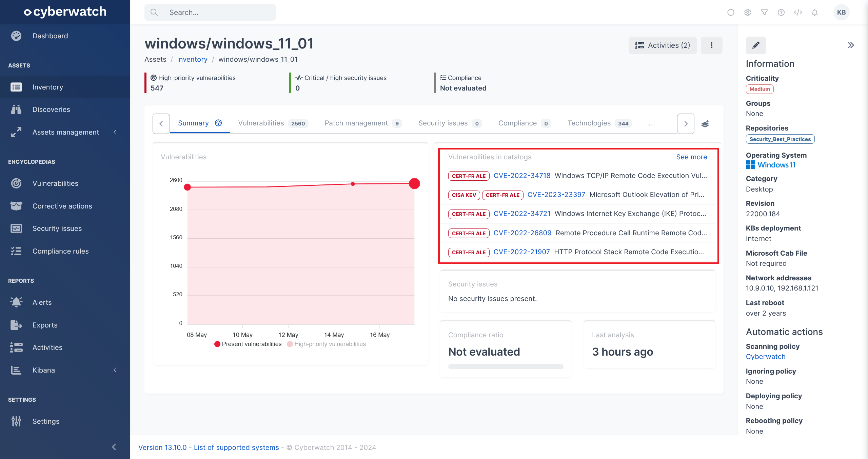Toggle High-priority vulnerabilities legend entry
Viewport: 868px width, 459px height.
point(326,344)
